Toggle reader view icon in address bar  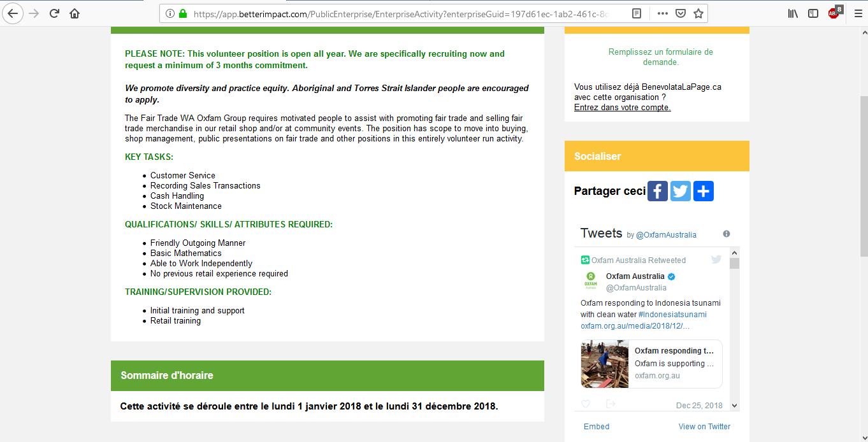click(637, 13)
